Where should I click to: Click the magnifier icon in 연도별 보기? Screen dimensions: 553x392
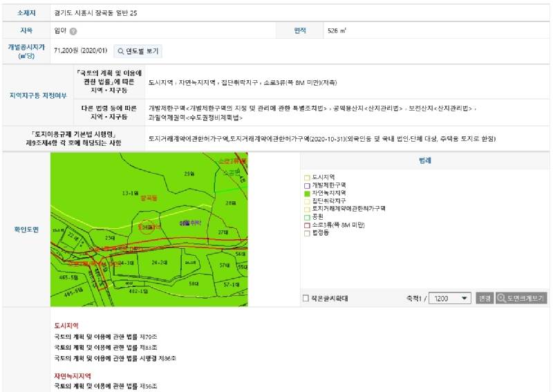click(120, 52)
